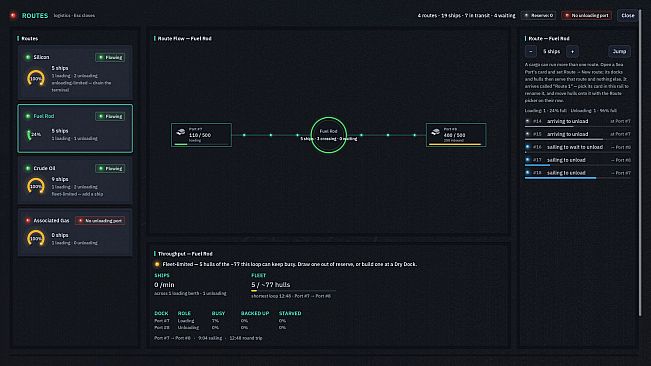
Task: Select the Silicon route card
Action: (75, 73)
